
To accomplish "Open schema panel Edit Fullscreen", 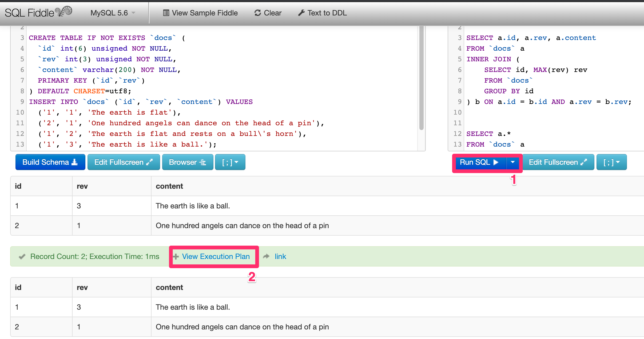I will pyautogui.click(x=124, y=162).
